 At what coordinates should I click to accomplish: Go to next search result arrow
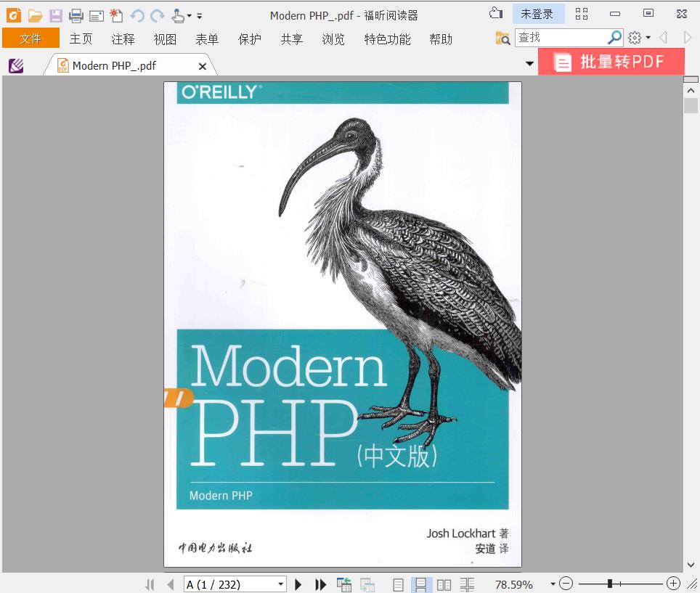688,38
